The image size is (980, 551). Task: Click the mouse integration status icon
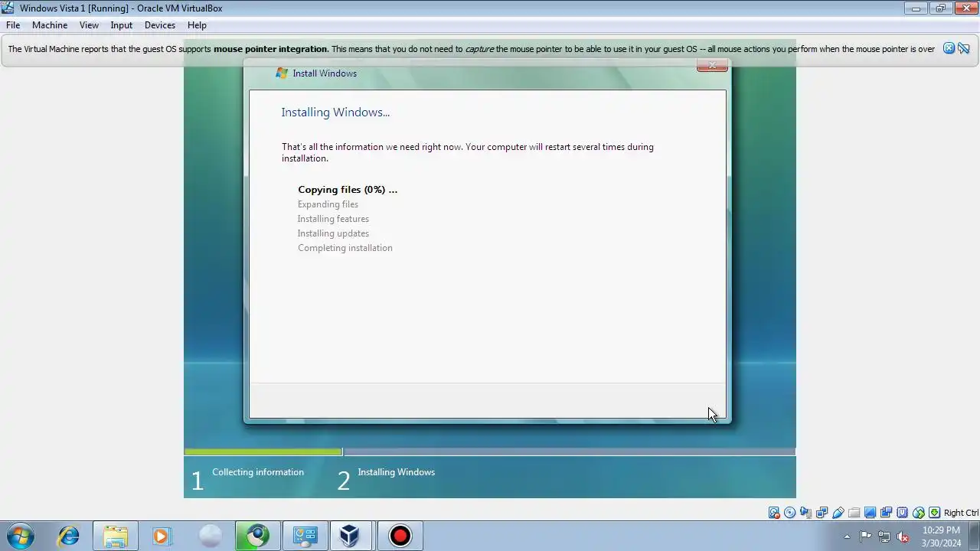tap(918, 513)
